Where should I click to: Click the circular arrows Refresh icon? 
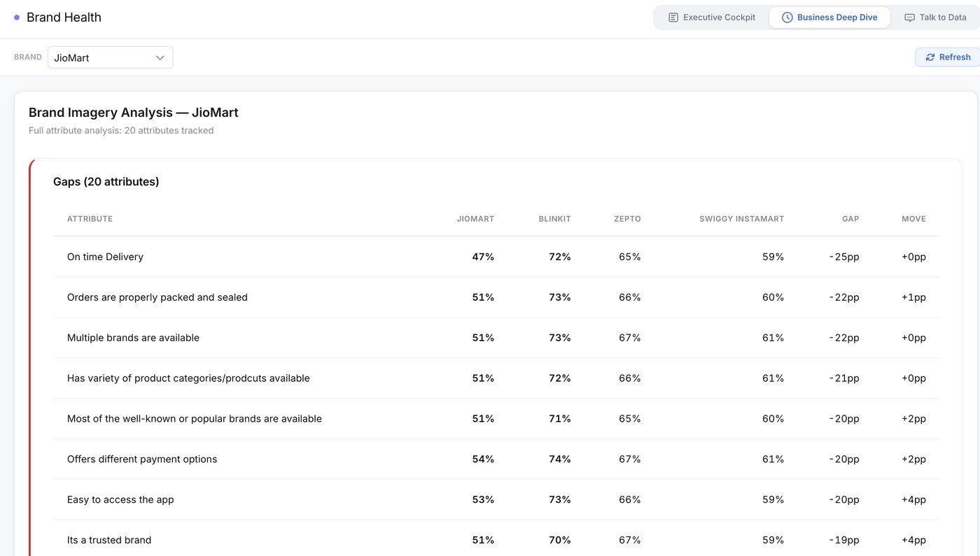[x=930, y=57]
